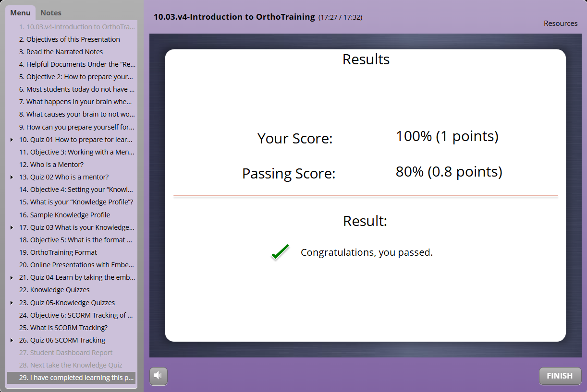
Task: Click the green pass checkmark icon
Action: click(x=280, y=252)
